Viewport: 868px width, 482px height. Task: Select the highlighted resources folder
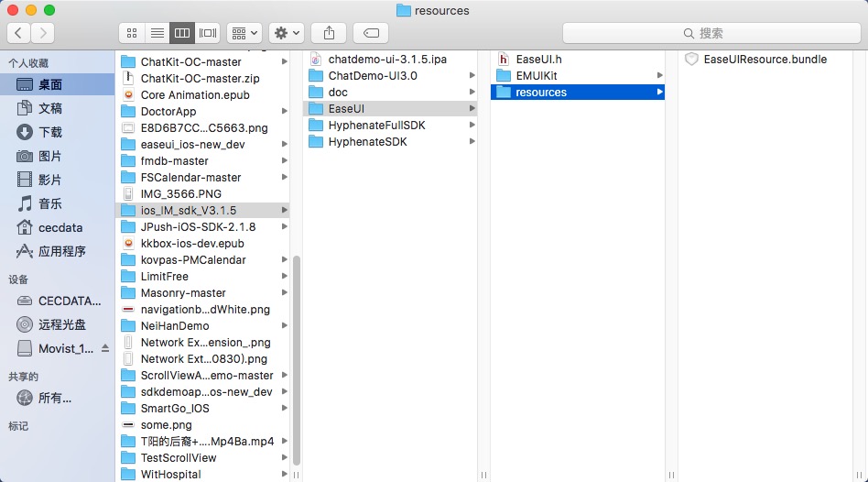click(578, 93)
